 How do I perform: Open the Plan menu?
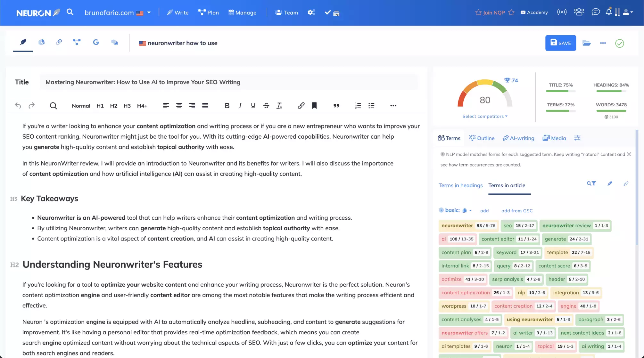(x=209, y=12)
